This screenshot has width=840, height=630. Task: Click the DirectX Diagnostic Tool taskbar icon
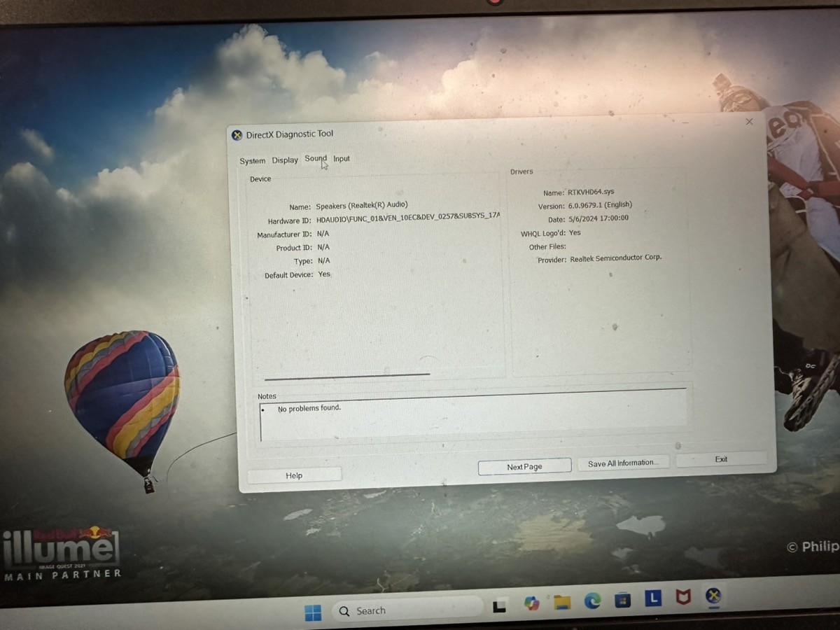(713, 596)
